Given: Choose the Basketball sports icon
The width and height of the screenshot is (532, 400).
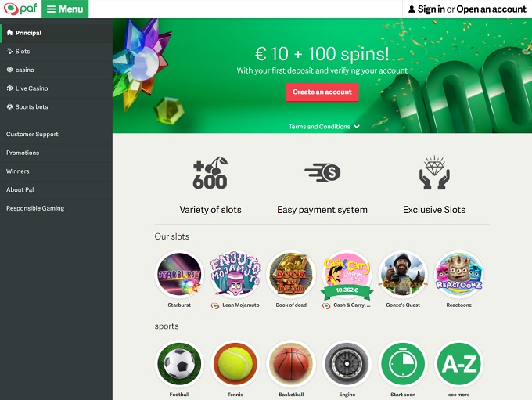Looking at the screenshot, I should pyautogui.click(x=291, y=364).
